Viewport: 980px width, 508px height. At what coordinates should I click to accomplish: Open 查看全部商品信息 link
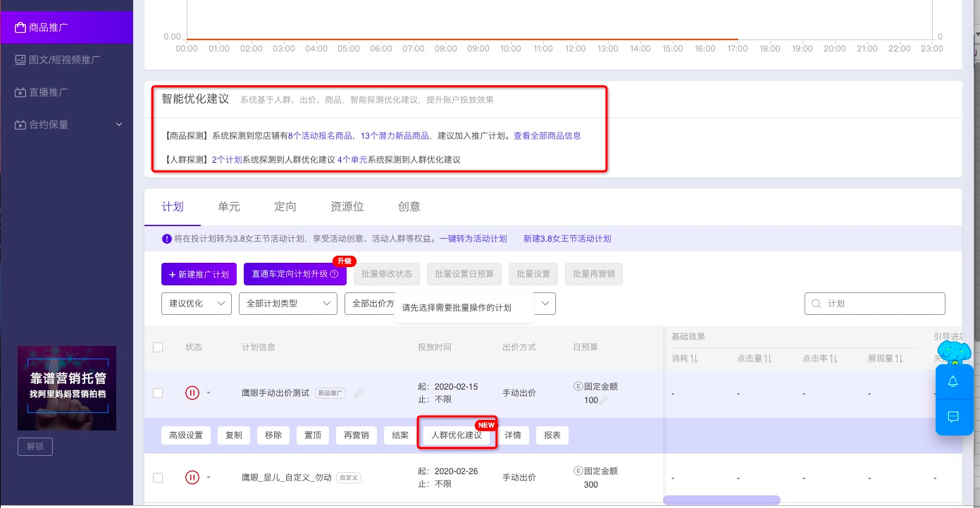coord(547,135)
